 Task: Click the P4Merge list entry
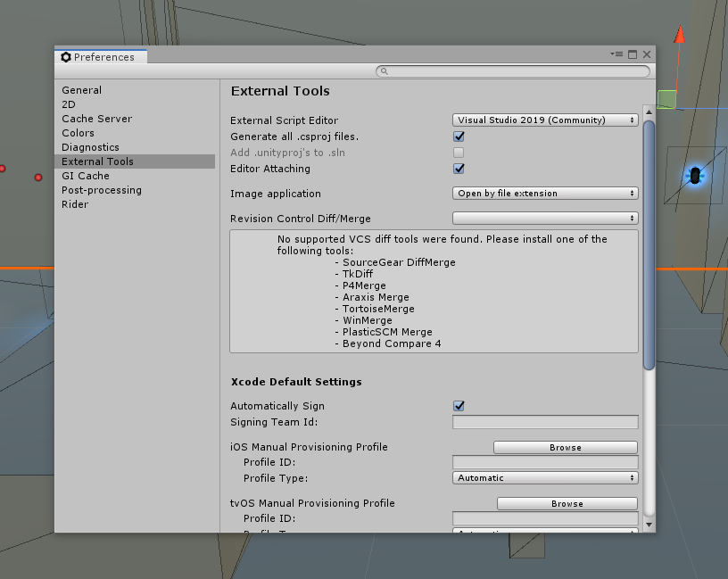pyautogui.click(x=364, y=285)
